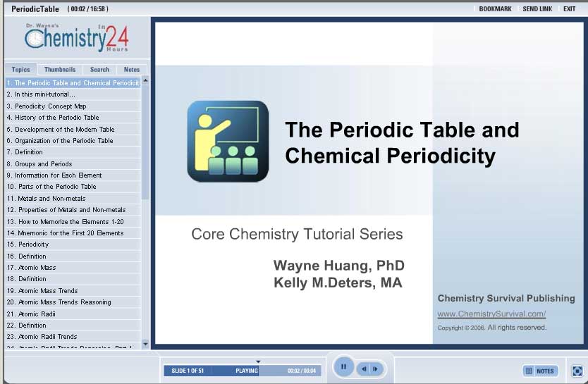
Task: Toggle full screen view icon
Action: pos(577,371)
